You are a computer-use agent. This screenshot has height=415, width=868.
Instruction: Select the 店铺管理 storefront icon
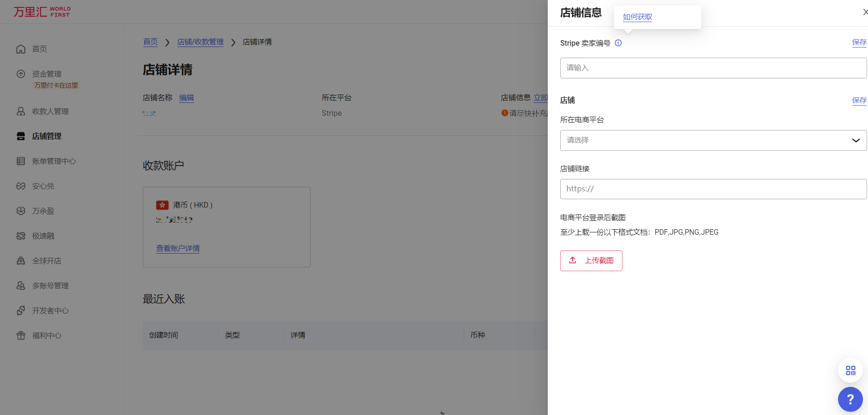21,136
